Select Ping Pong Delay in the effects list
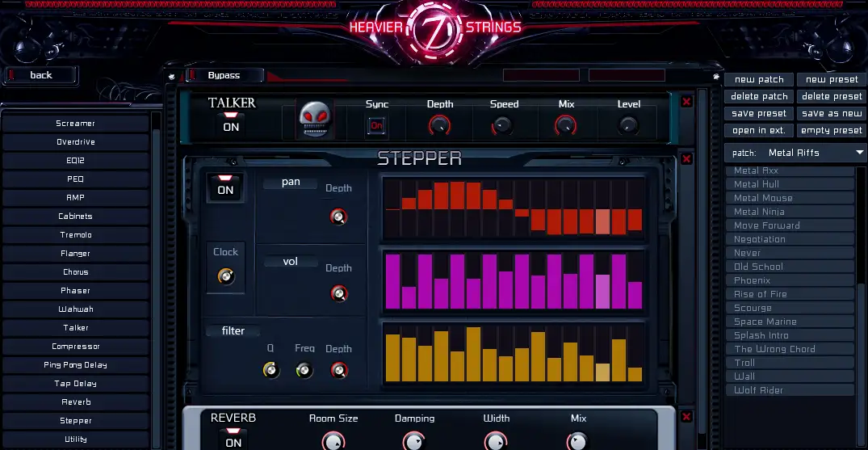 tap(75, 364)
